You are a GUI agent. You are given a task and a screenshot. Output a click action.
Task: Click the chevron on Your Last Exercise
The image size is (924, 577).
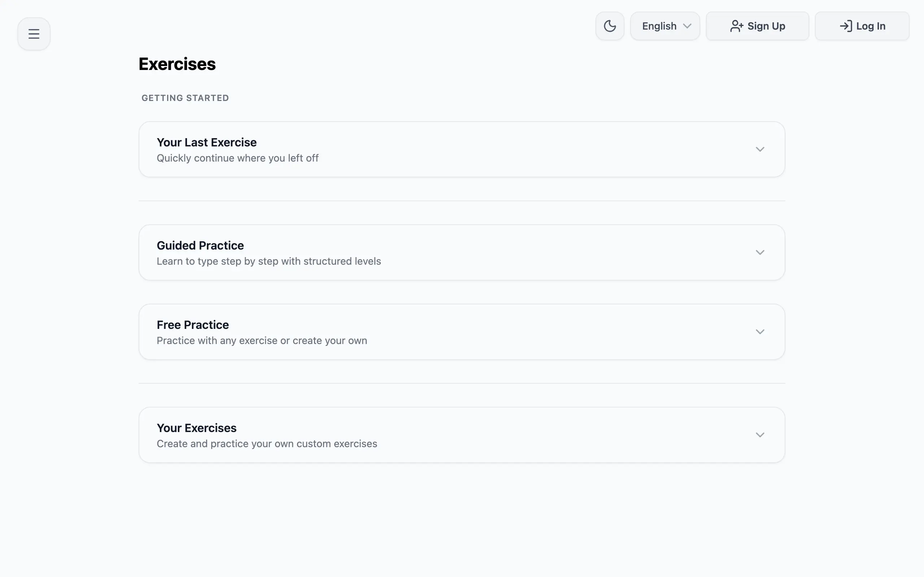pos(760,149)
